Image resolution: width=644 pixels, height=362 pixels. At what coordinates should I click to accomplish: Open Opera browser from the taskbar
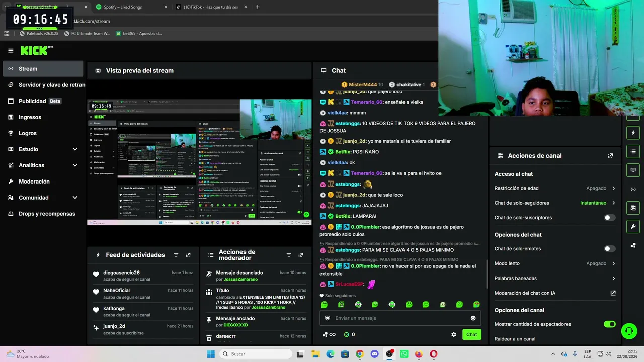coord(434,354)
